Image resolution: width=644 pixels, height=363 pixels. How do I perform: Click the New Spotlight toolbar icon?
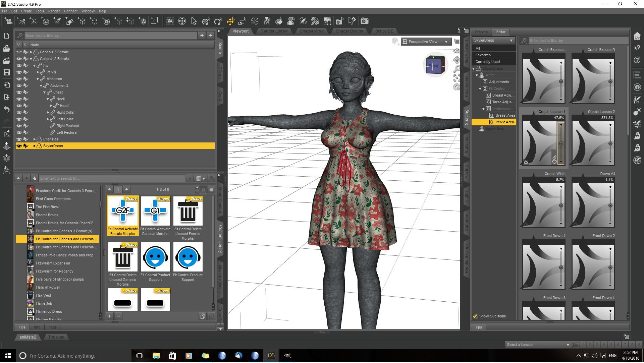(x=57, y=21)
